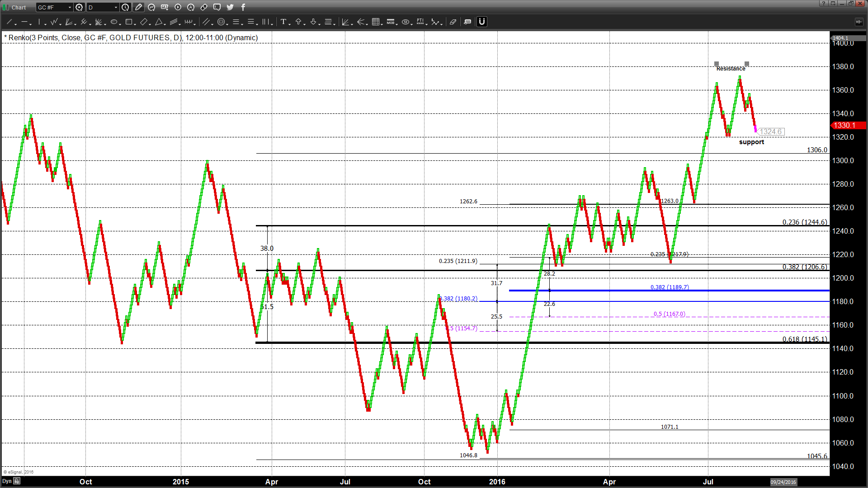Screen dimensions: 868x488
Task: Click the Resistance text label on chart
Action: (x=731, y=69)
